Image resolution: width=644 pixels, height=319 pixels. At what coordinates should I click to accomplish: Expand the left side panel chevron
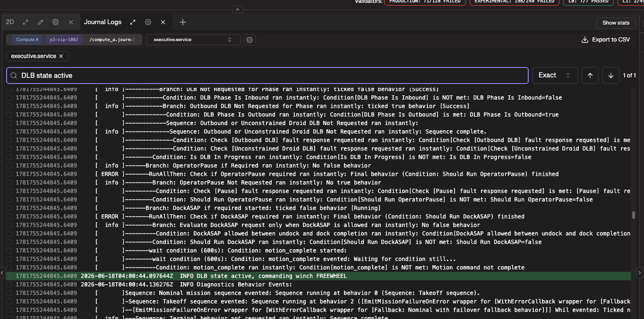(3, 273)
